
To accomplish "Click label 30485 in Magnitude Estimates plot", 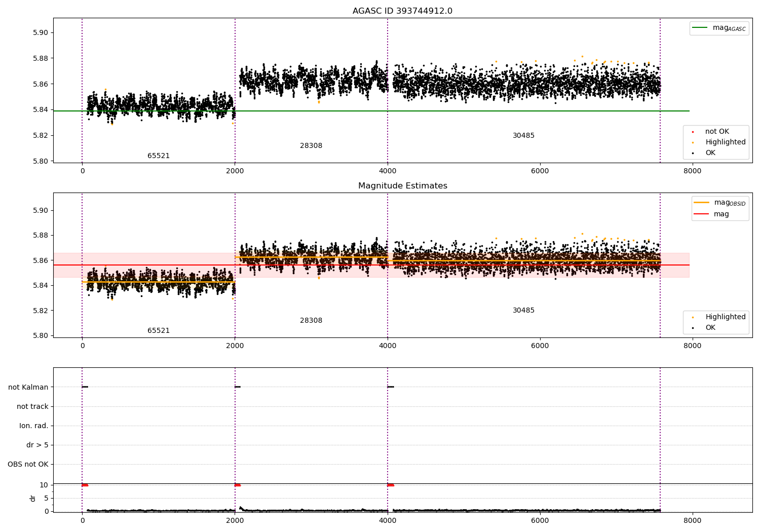I will click(x=523, y=311).
